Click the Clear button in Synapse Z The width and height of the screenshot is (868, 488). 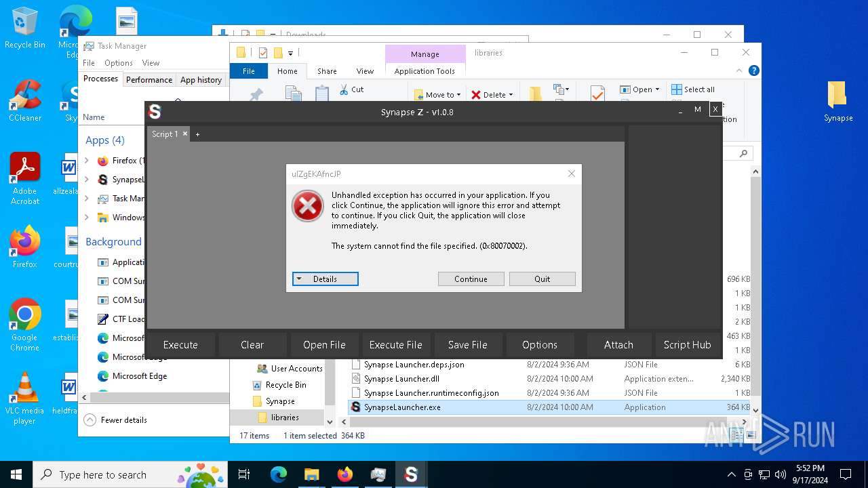[252, 345]
